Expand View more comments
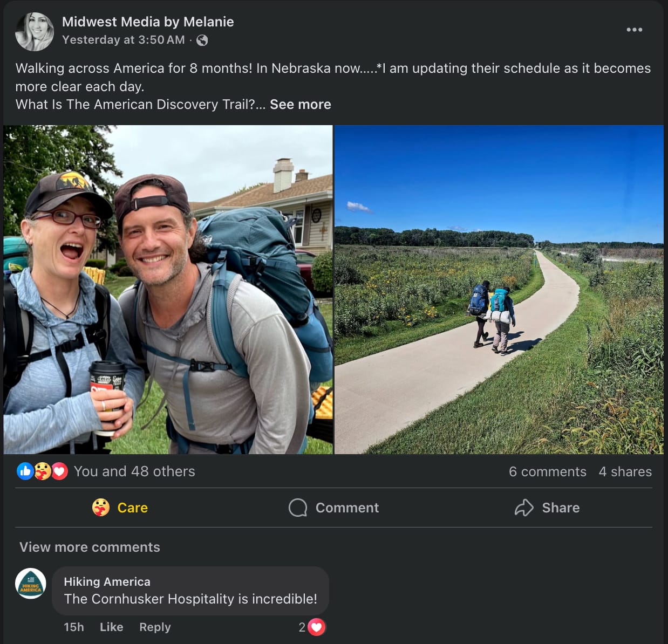The height and width of the screenshot is (644, 668). click(x=90, y=547)
